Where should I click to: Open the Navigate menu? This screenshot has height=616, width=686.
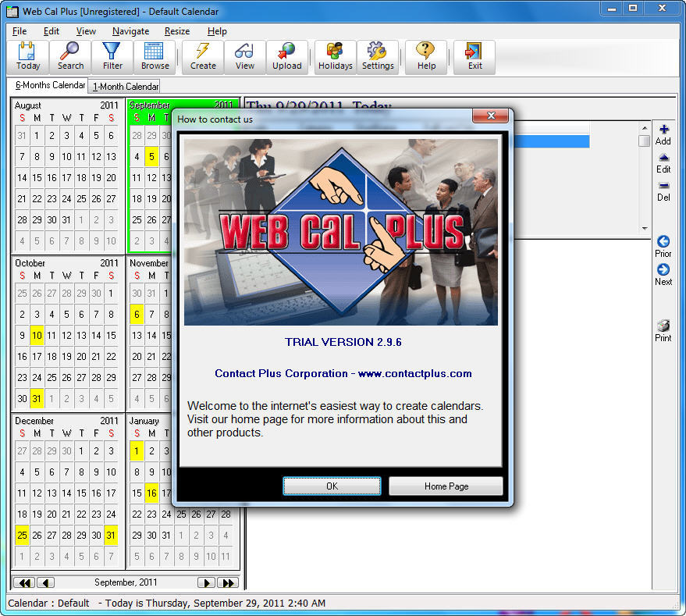(130, 31)
